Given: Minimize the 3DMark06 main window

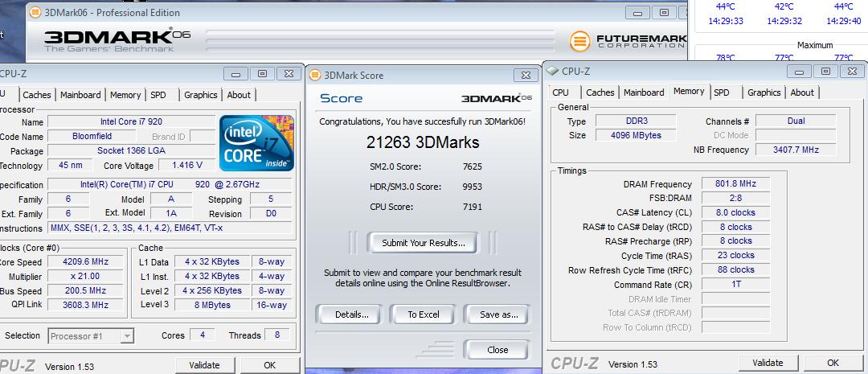Looking at the screenshot, I should tap(637, 12).
